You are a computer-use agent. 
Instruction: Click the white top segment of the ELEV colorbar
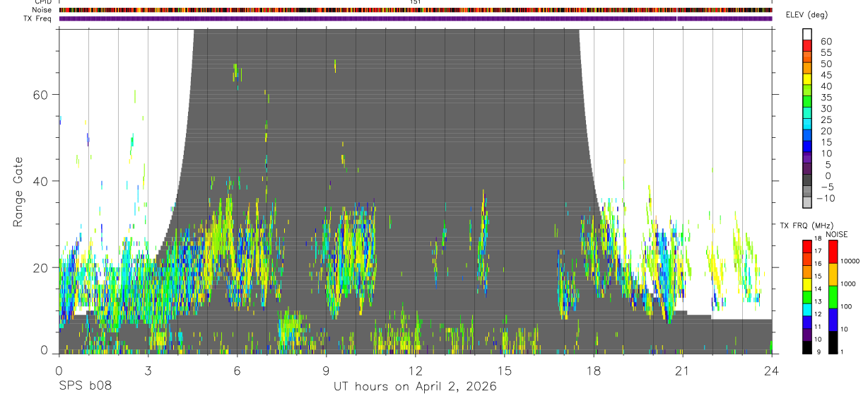click(808, 34)
